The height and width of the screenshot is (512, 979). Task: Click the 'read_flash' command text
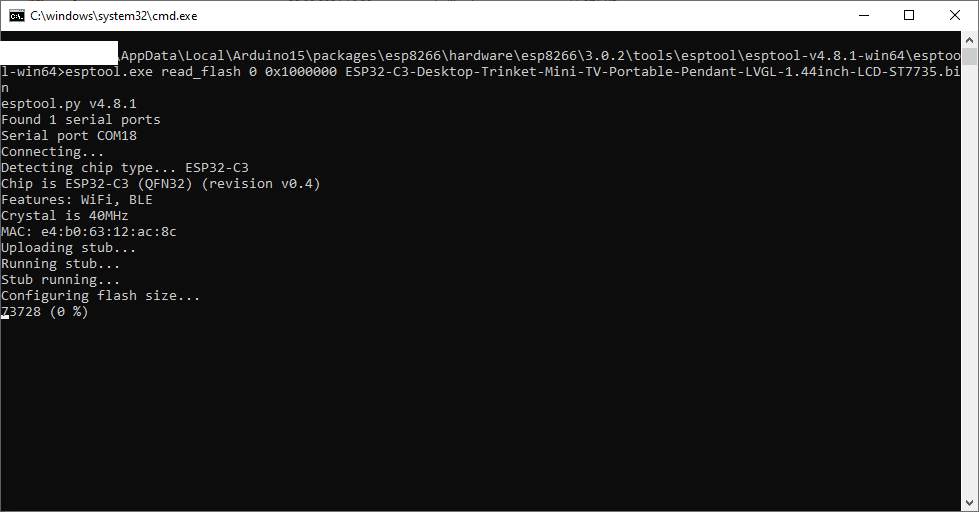tap(201, 72)
